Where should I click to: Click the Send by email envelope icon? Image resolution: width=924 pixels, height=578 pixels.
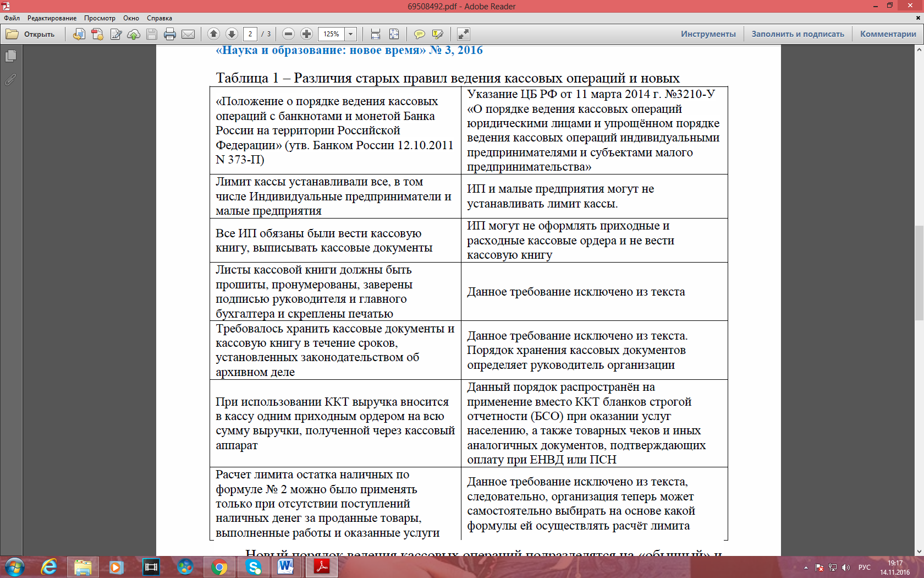pos(188,34)
